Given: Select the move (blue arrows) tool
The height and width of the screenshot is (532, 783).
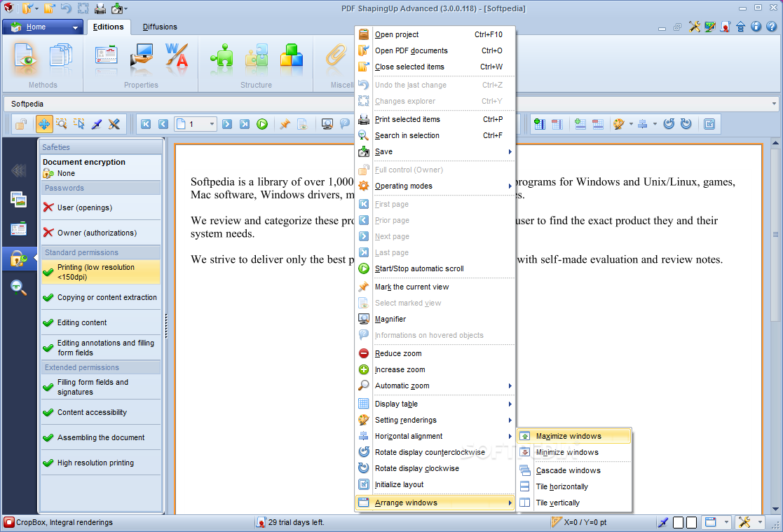Looking at the screenshot, I should click(44, 124).
